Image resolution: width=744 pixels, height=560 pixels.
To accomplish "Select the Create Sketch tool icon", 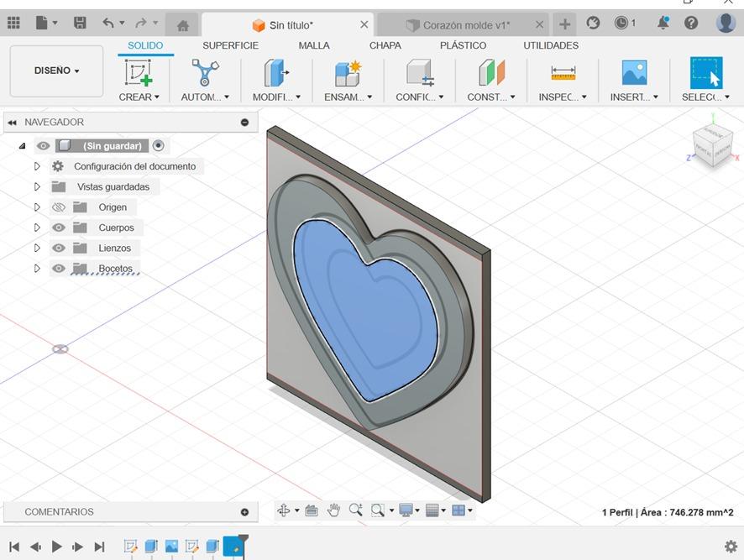I will coord(139,72).
